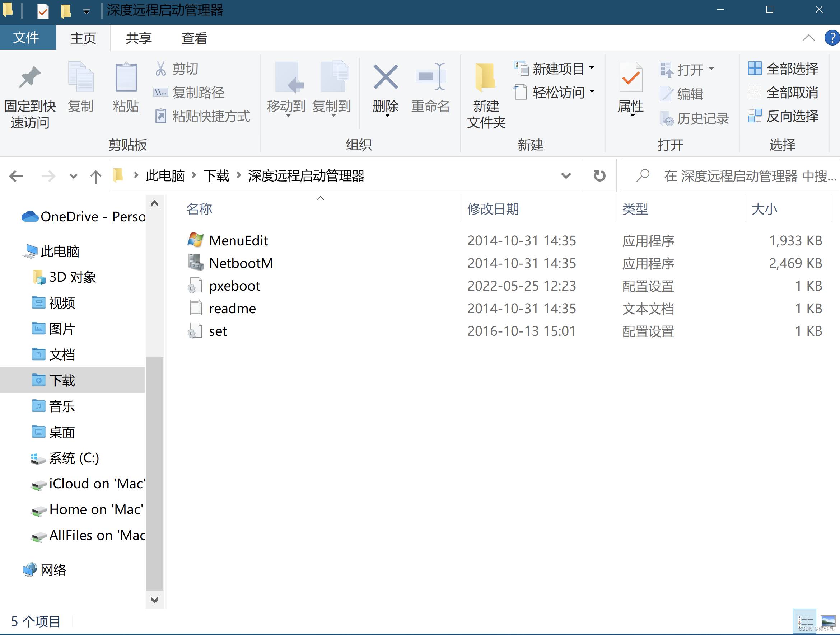Click Easy access (轻松访问) button
The height and width of the screenshot is (635, 840).
point(554,92)
